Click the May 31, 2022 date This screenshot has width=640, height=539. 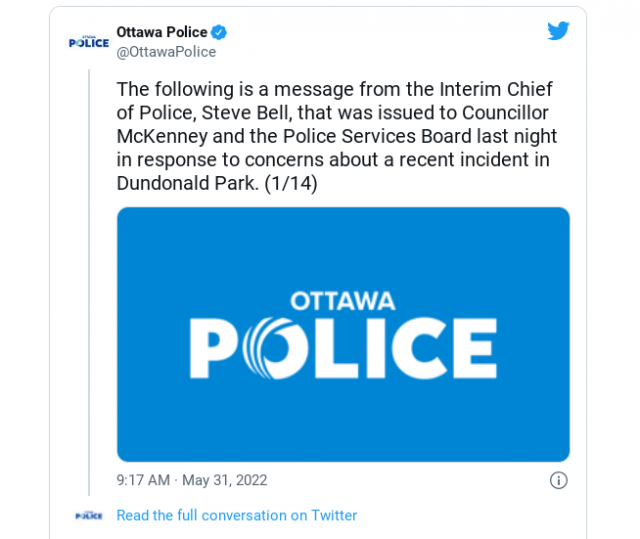(225, 480)
